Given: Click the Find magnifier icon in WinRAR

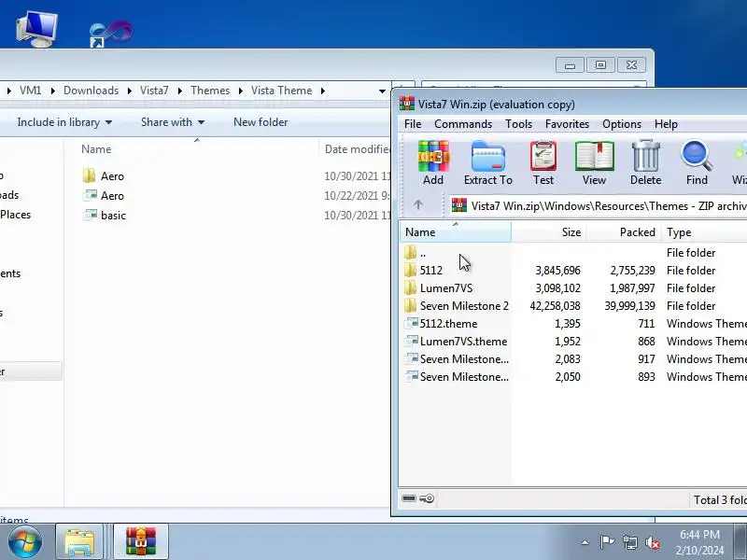Looking at the screenshot, I should [x=697, y=162].
